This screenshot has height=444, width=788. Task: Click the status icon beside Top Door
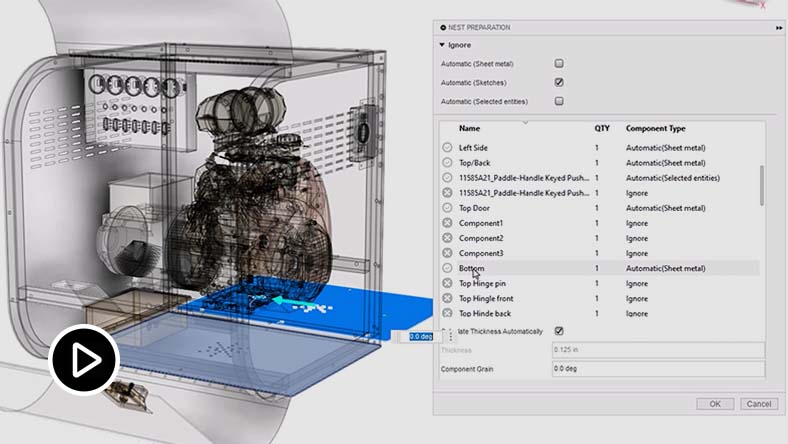(447, 208)
